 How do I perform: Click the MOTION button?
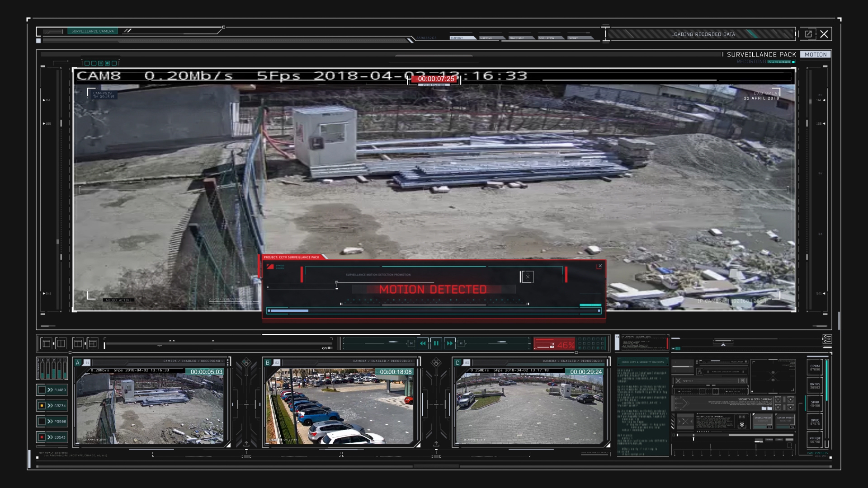[x=816, y=54]
